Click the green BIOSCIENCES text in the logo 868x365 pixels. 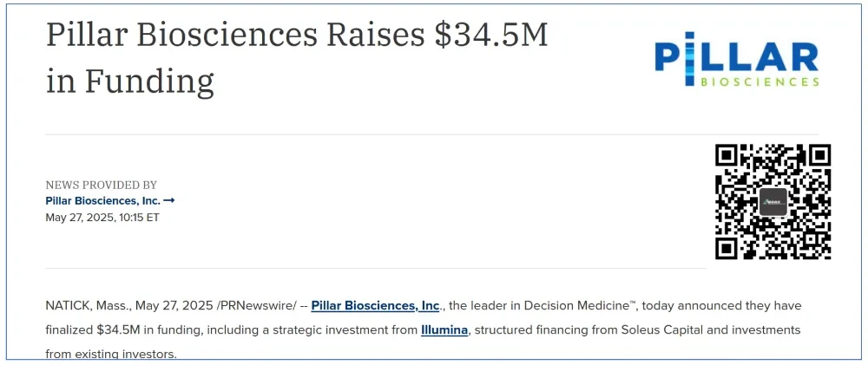tap(759, 81)
